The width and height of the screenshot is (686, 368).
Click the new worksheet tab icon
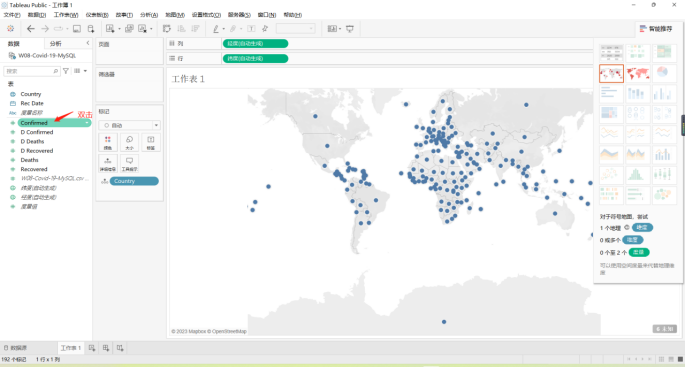[x=92, y=348]
